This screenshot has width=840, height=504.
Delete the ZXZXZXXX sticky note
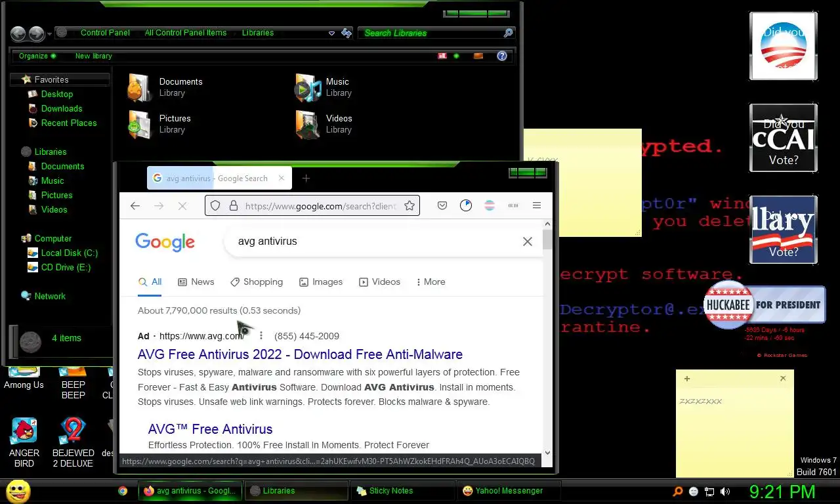tap(783, 379)
